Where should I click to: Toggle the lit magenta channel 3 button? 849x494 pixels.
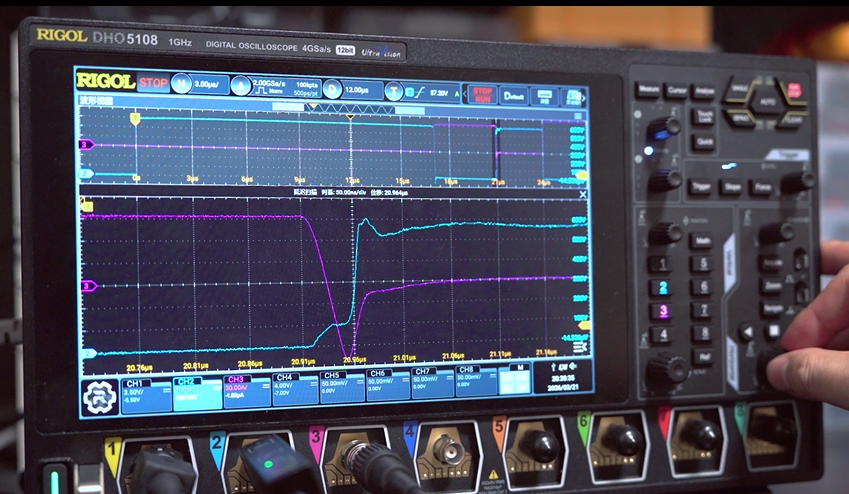point(663,311)
